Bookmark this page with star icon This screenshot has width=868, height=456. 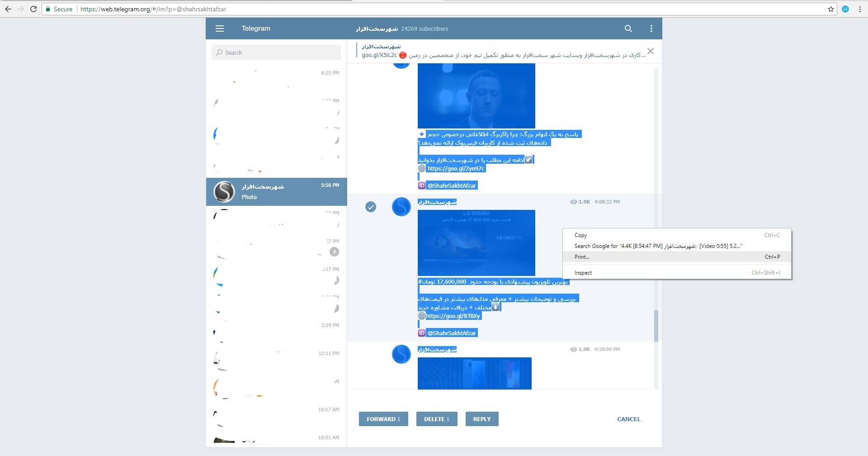[x=830, y=9]
